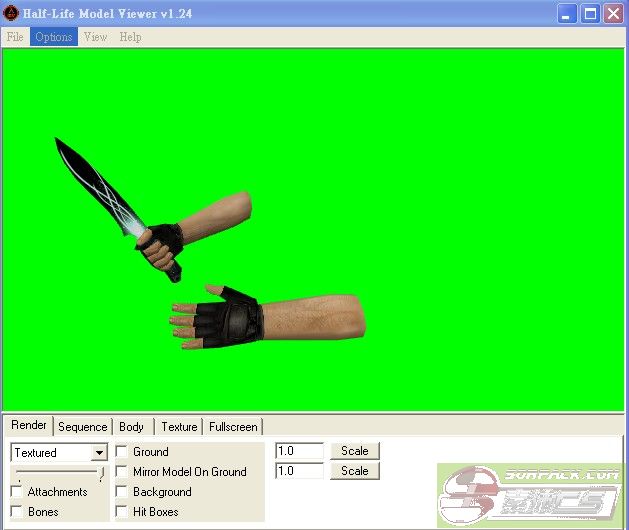
Task: Click the transparency slider below the Textured dropdown
Action: (58, 472)
